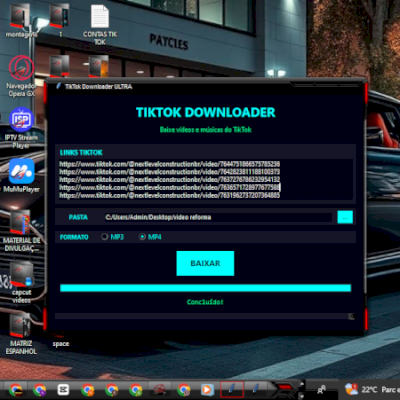Image resolution: width=400 pixels, height=400 pixels.
Task: Click the link line starting with ID 7644
Action: pos(170,164)
